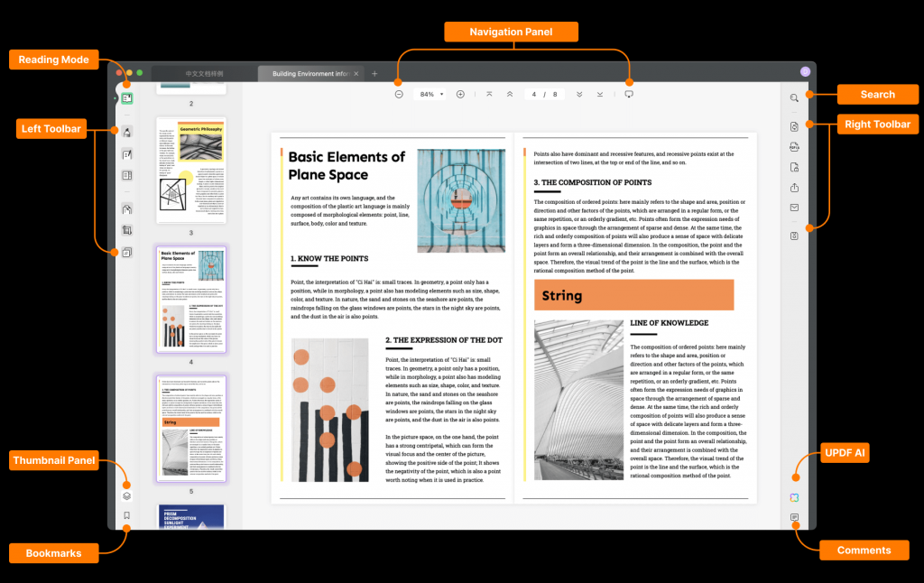The width and height of the screenshot is (924, 583).
Task: Select the Building Environment tab
Action: pyautogui.click(x=310, y=74)
